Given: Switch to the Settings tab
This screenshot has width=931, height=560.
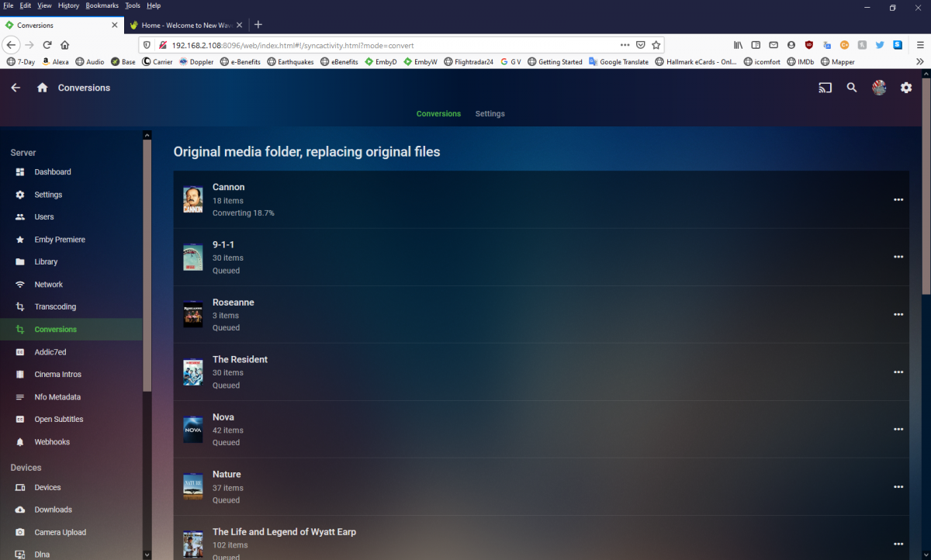Looking at the screenshot, I should pyautogui.click(x=490, y=114).
